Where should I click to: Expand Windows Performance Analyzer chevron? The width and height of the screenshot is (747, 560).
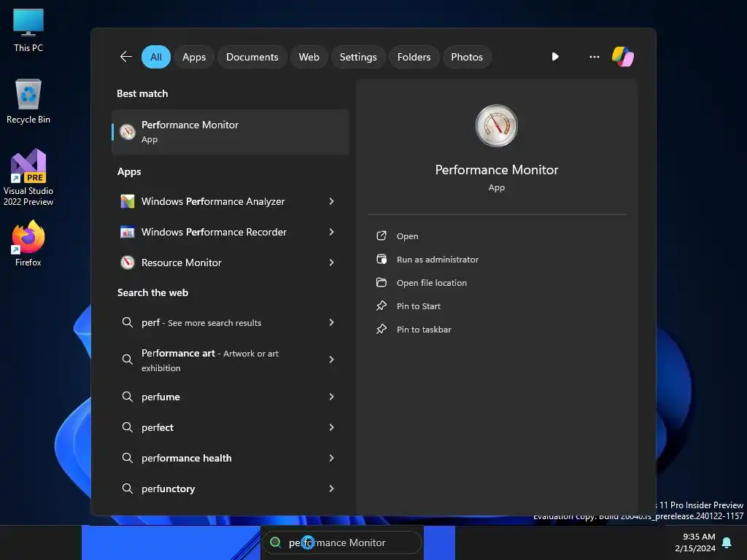(331, 201)
